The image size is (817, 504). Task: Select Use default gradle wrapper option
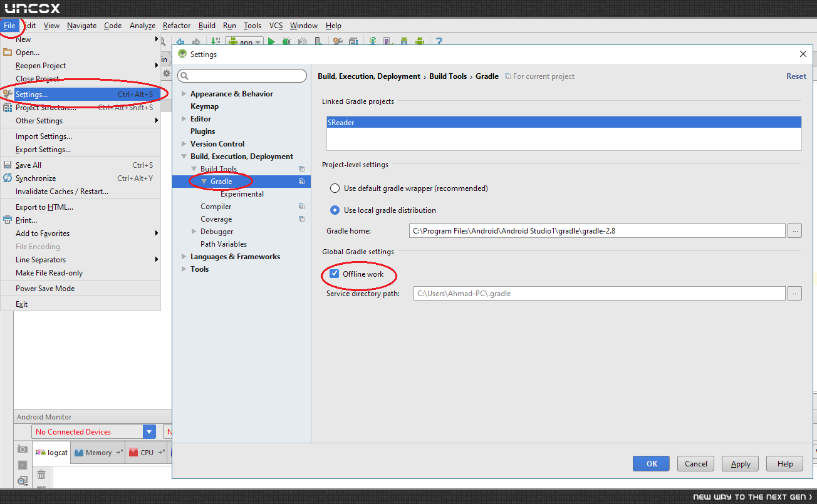334,188
